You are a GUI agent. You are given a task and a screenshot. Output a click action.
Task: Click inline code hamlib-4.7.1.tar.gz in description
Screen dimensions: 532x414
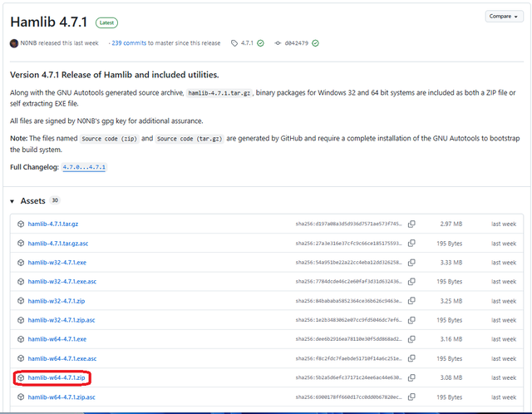(219, 93)
